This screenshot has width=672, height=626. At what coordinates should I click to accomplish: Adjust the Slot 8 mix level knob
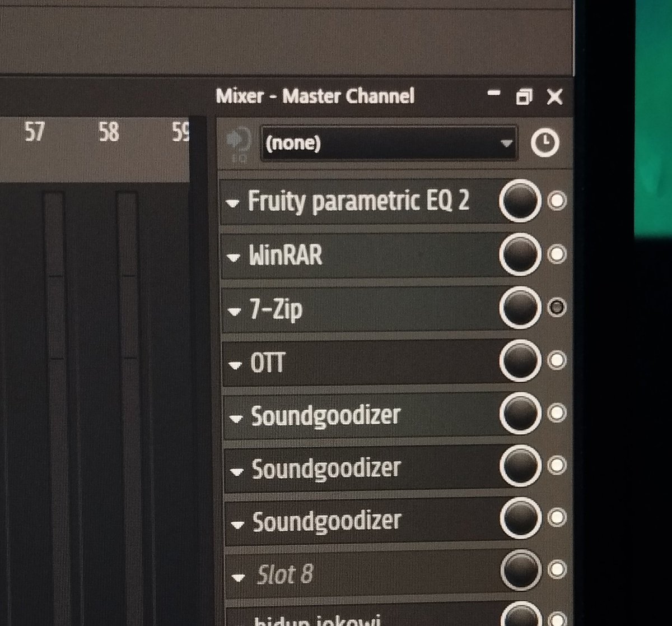(521, 570)
